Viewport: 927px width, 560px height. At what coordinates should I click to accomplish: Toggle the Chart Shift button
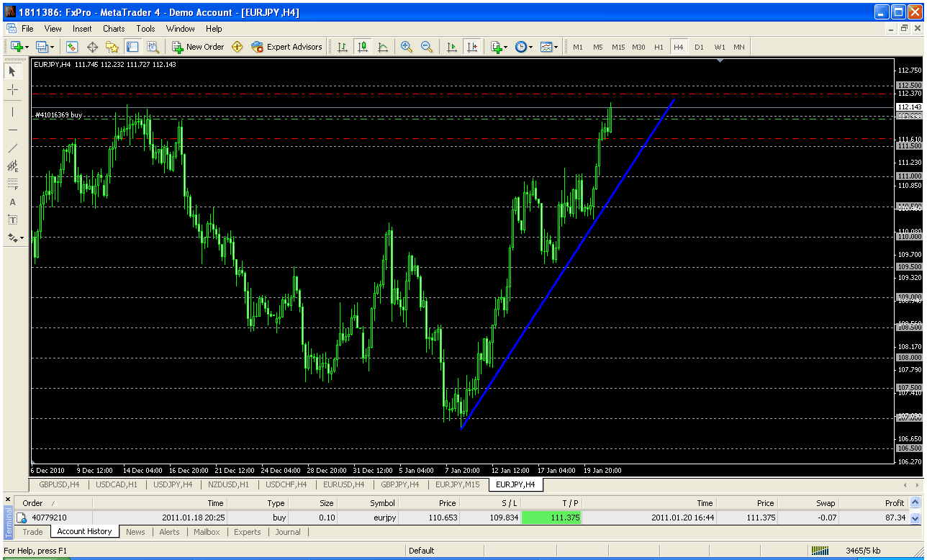[472, 47]
